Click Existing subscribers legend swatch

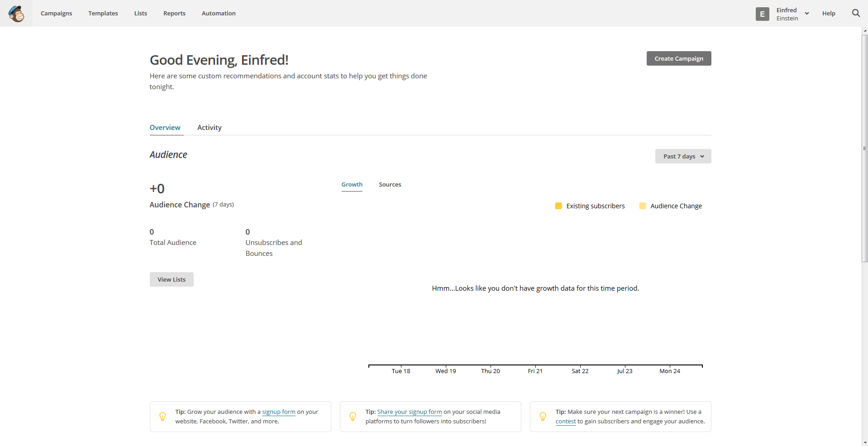tap(558, 206)
